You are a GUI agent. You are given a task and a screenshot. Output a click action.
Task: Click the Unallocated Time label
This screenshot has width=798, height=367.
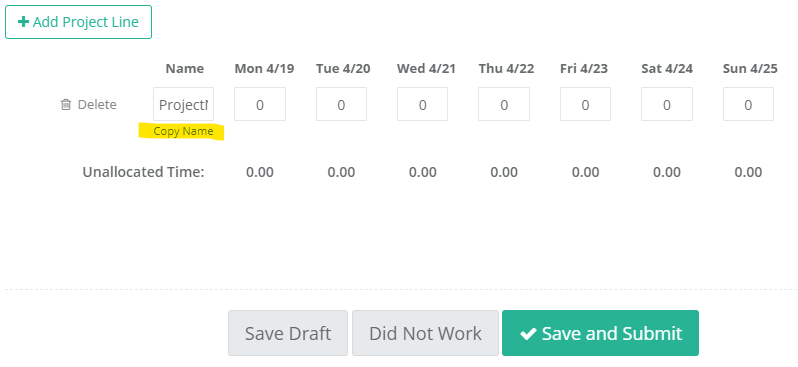pyautogui.click(x=144, y=172)
